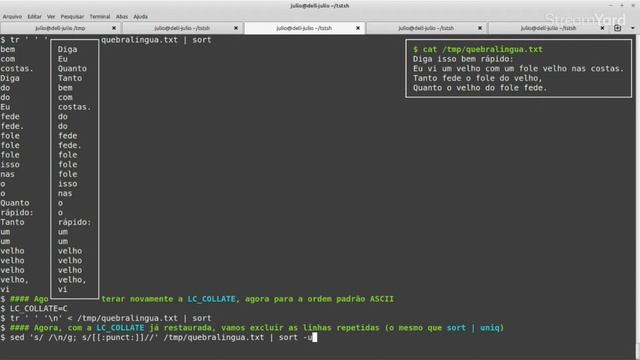This screenshot has width=640, height=360.
Task: Open the Editar menu
Action: pyautogui.click(x=34, y=17)
